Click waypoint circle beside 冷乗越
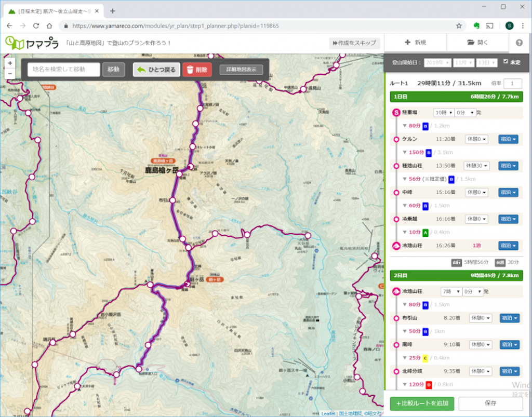 pos(396,219)
